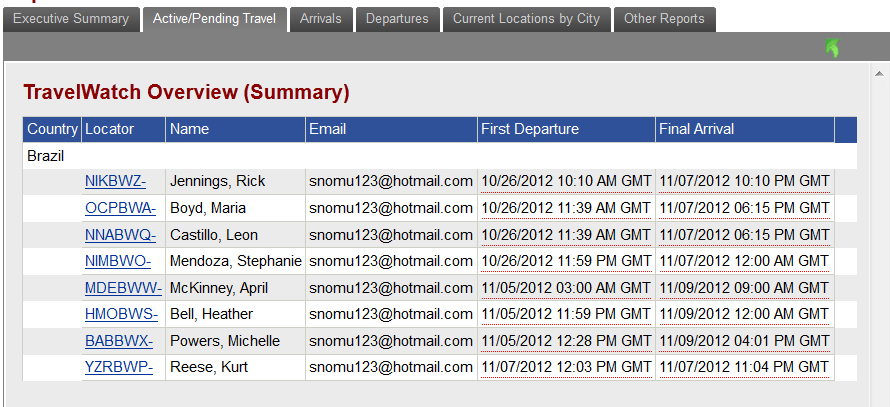890x407 pixels.
Task: Switch to the Executive Summary tab
Action: 71,19
